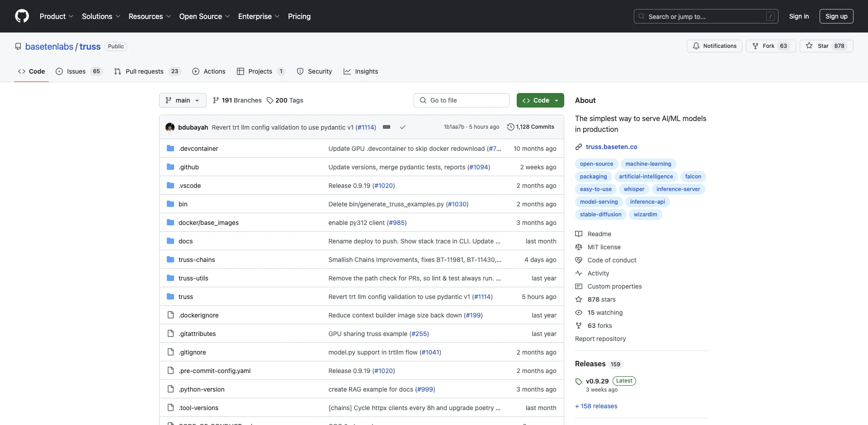Click the forks icon in About sidebar
The image size is (868, 425).
pos(579,326)
